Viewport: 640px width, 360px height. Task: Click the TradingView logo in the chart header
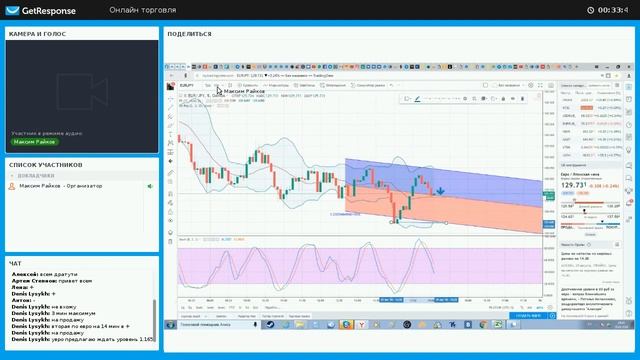171,86
